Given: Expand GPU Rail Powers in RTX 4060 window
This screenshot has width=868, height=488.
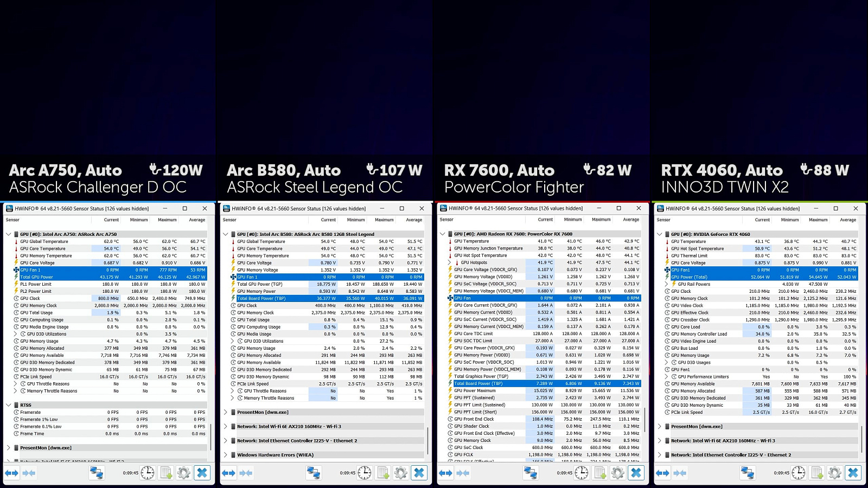Looking at the screenshot, I should click(667, 284).
